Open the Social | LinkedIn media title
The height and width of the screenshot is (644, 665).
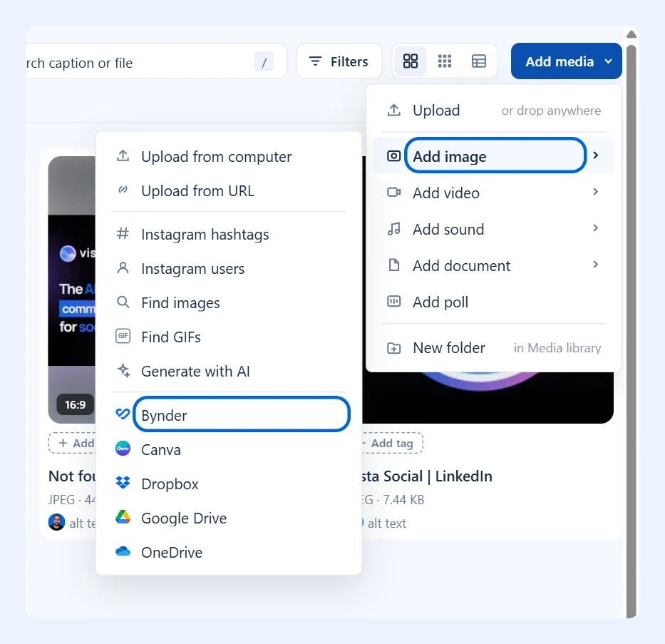(x=427, y=476)
